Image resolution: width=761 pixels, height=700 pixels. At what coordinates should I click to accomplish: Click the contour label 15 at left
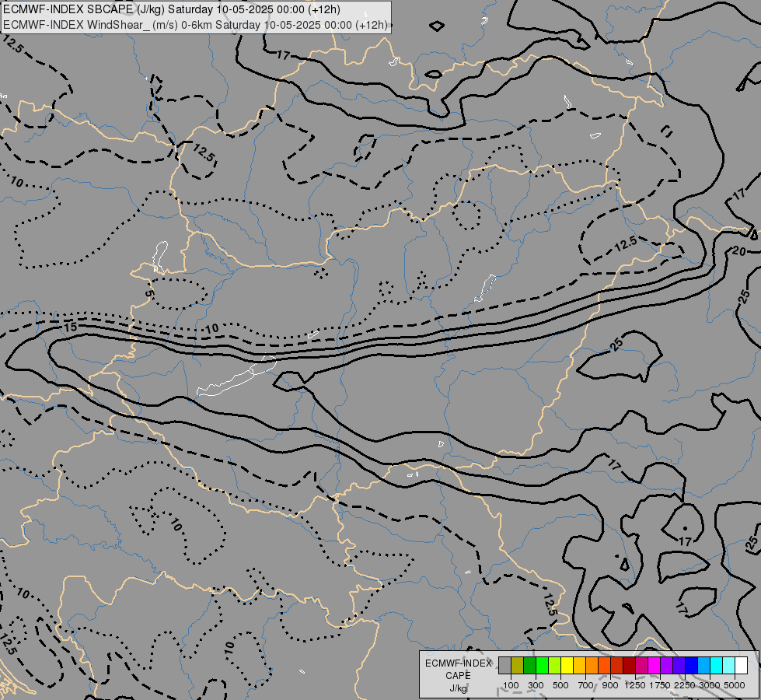(71, 327)
